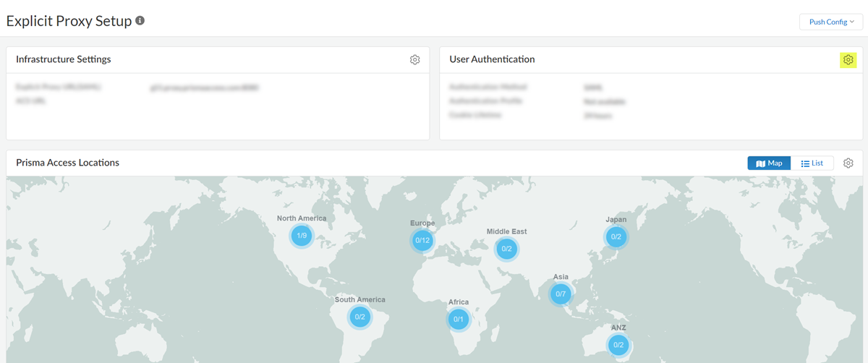Screen dimensions: 868x363
Task: Click the Explicit Proxy URL value
Action: point(204,87)
